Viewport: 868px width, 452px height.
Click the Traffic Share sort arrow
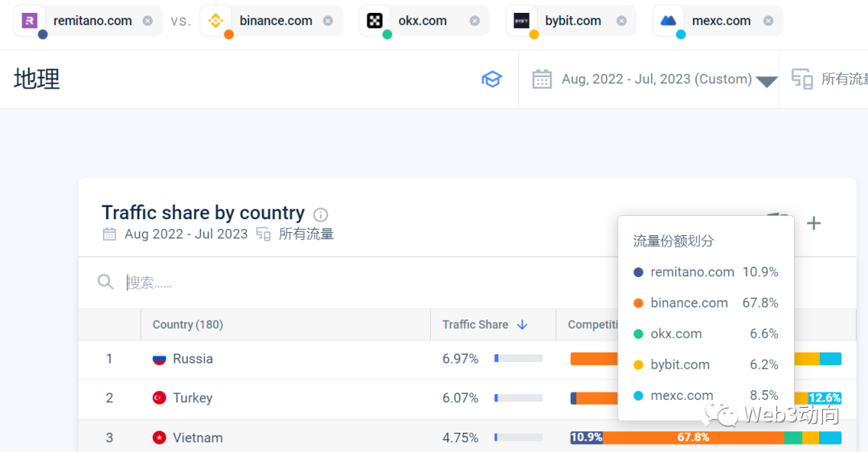pos(522,325)
